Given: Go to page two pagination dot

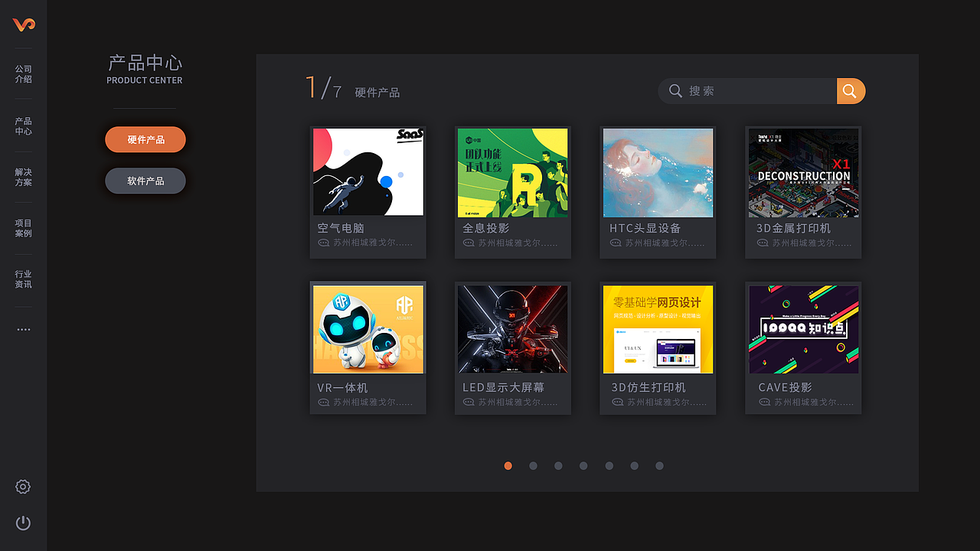Looking at the screenshot, I should pos(534,465).
